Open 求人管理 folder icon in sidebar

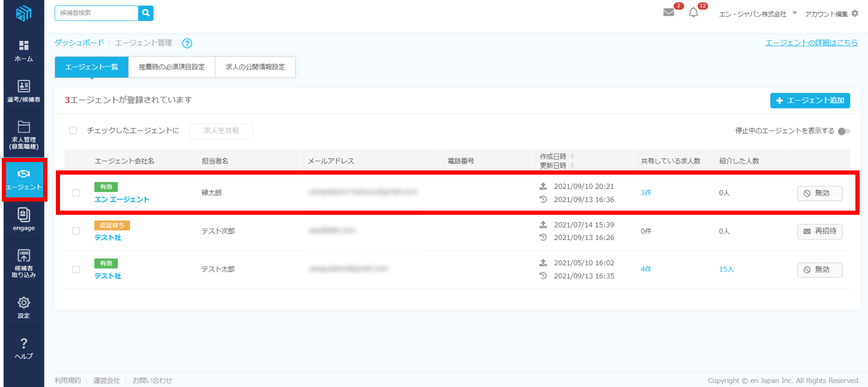24,127
